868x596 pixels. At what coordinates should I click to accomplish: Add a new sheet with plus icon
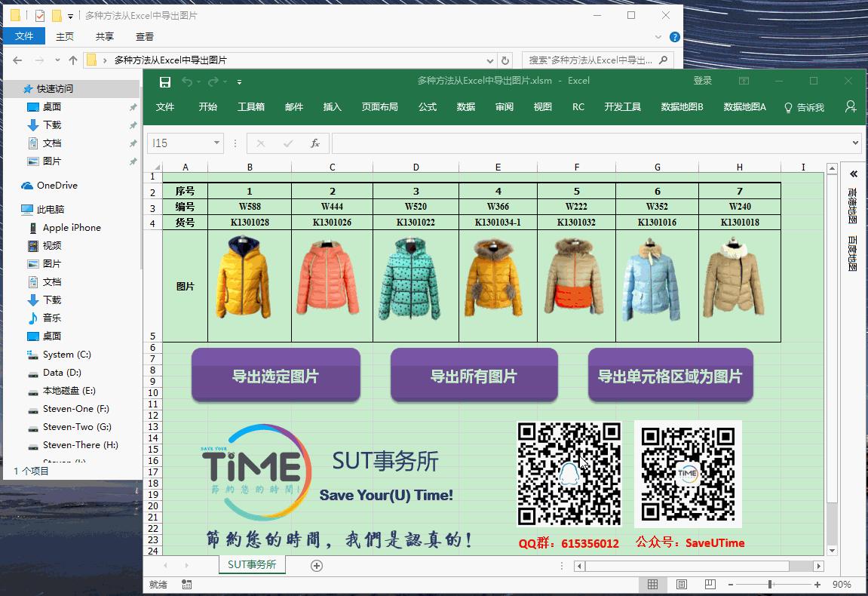point(317,566)
